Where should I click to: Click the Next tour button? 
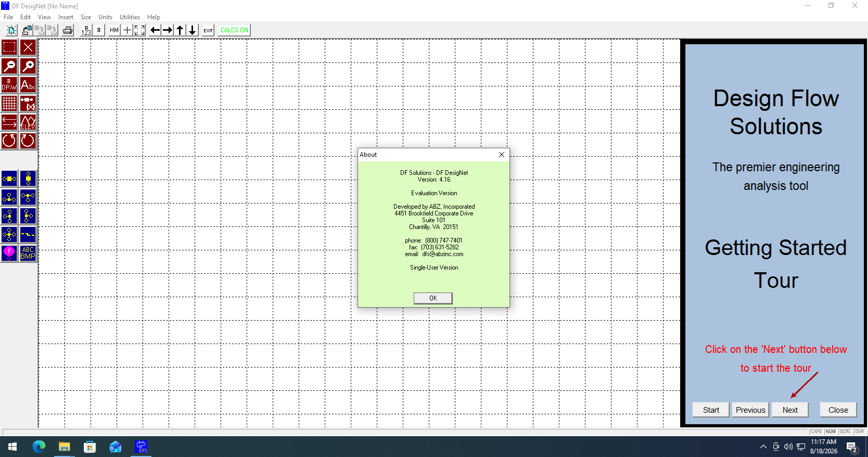[x=790, y=410]
